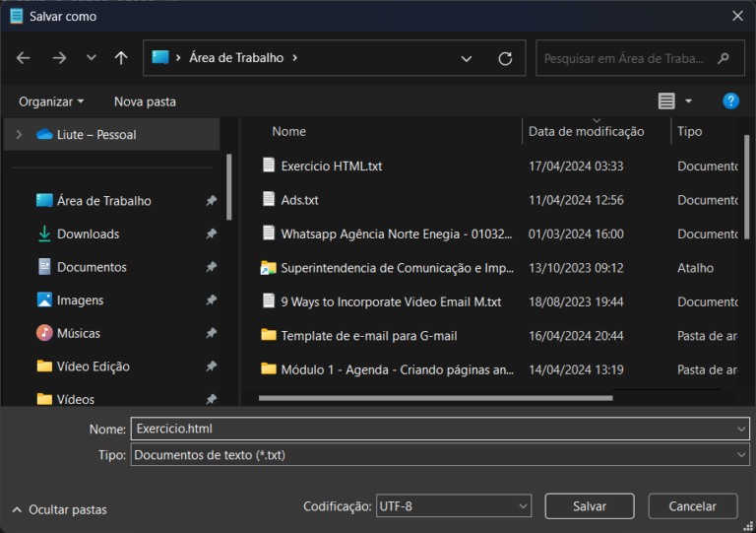The width and height of the screenshot is (756, 533).
Task: Click the Nome filename input field
Action: [x=433, y=430]
